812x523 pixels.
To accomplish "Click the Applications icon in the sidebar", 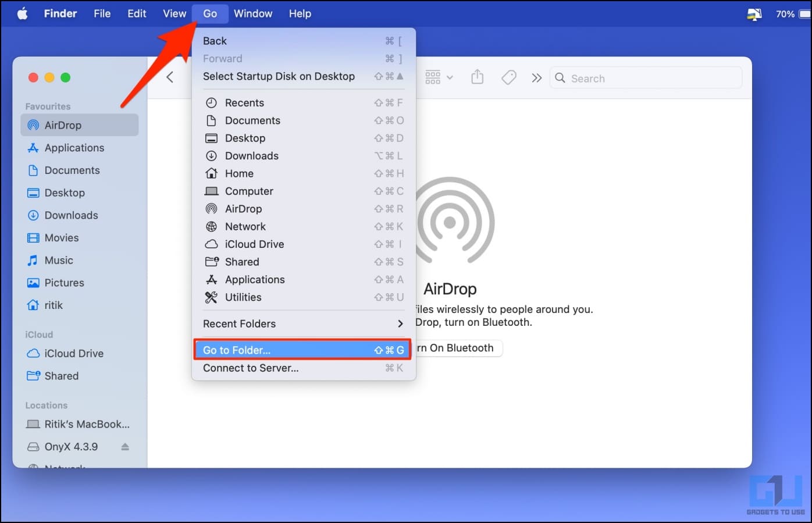I will 33,148.
